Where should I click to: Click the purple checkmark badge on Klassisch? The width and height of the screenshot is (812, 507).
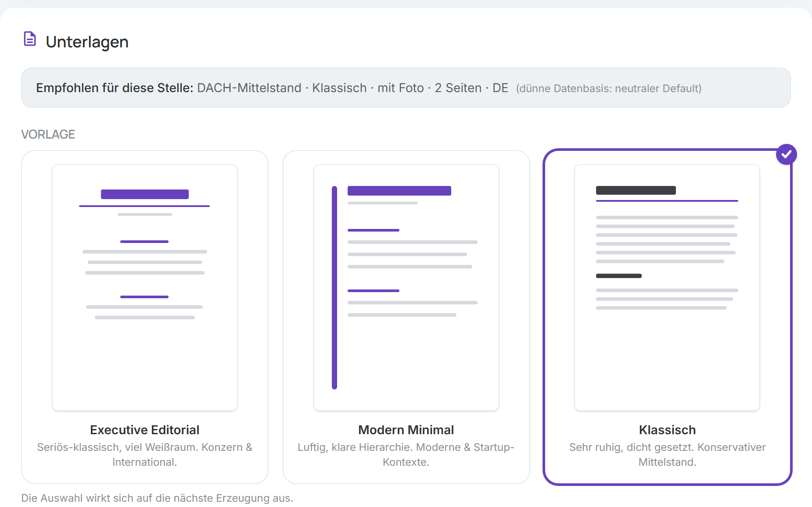(x=786, y=154)
